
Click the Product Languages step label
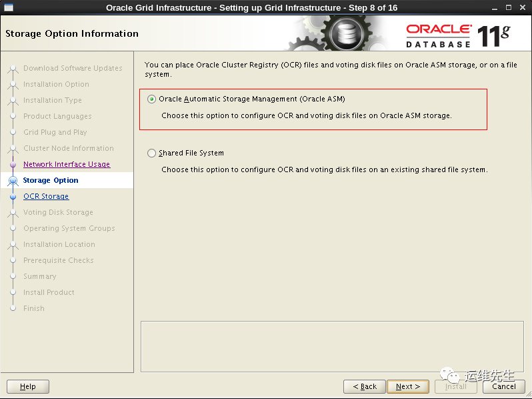(x=57, y=116)
